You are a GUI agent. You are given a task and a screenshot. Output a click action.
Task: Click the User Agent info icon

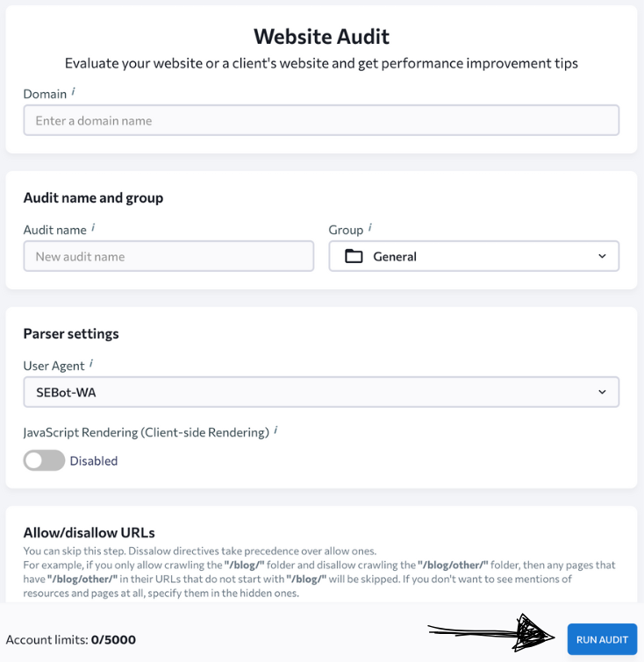click(92, 364)
